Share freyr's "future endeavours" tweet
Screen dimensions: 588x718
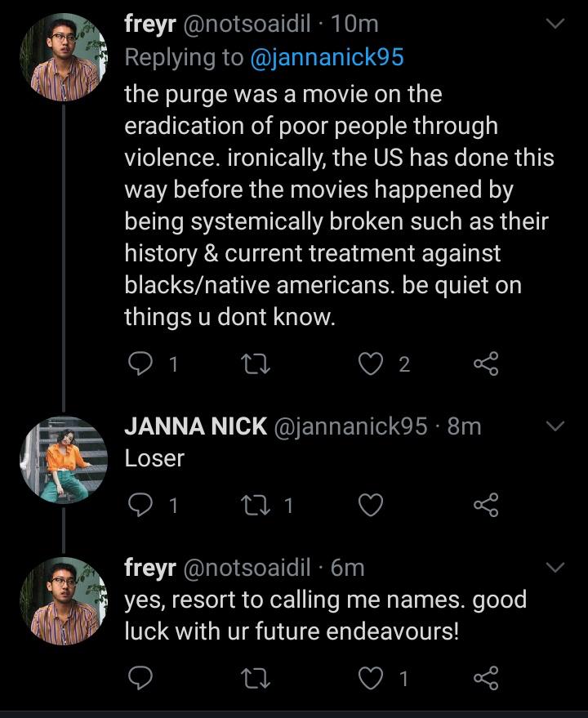coord(485,677)
